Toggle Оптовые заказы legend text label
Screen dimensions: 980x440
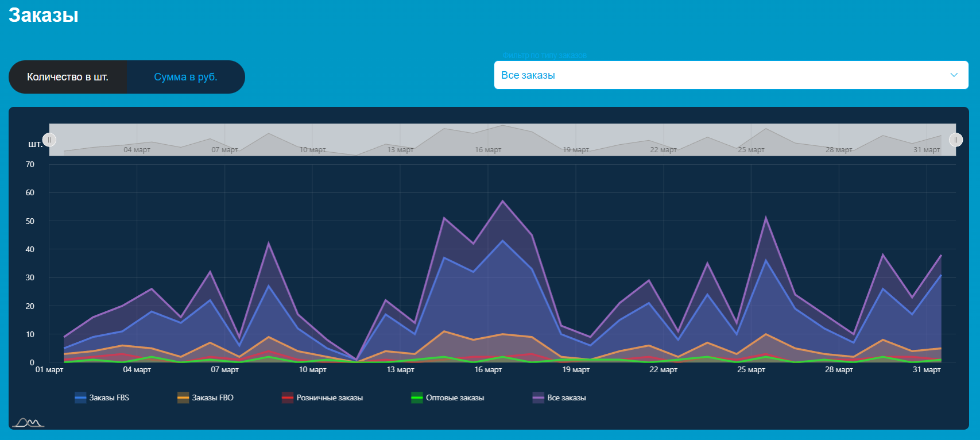pos(455,397)
